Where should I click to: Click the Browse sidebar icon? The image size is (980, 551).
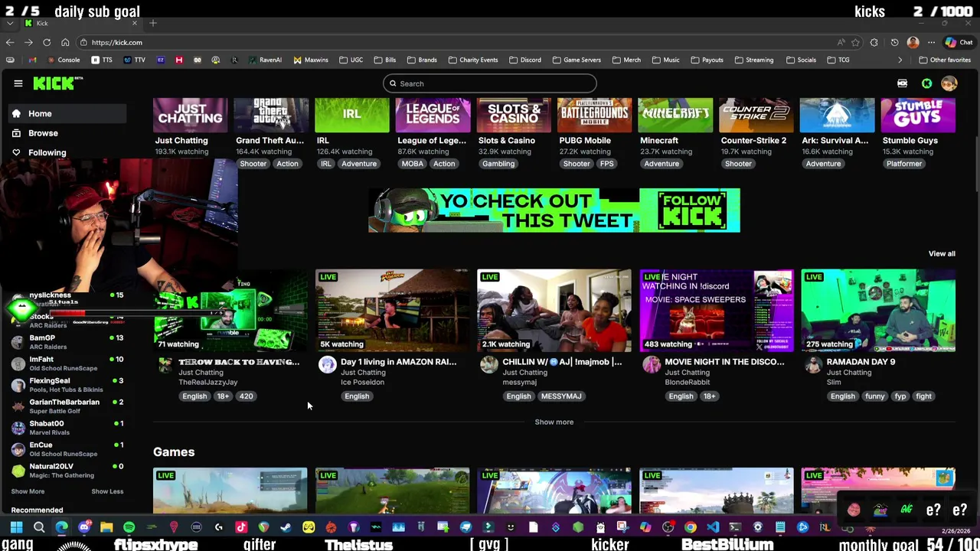pyautogui.click(x=16, y=133)
